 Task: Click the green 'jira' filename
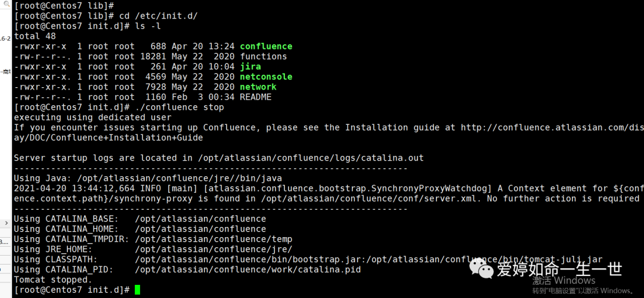click(x=250, y=67)
